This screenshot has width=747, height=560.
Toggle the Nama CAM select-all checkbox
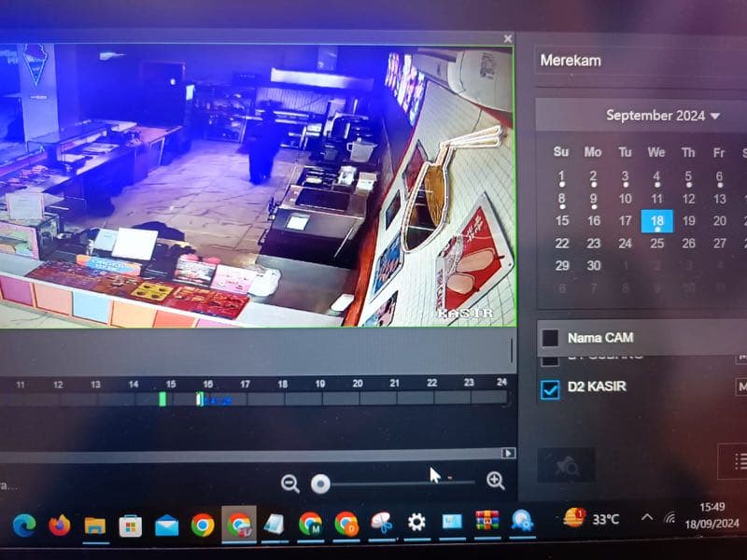pyautogui.click(x=550, y=338)
